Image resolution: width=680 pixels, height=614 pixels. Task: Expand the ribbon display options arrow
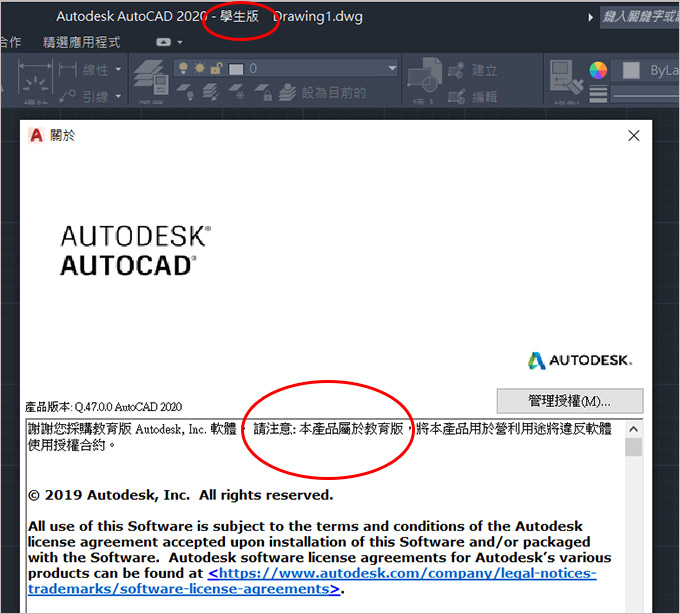(x=180, y=42)
